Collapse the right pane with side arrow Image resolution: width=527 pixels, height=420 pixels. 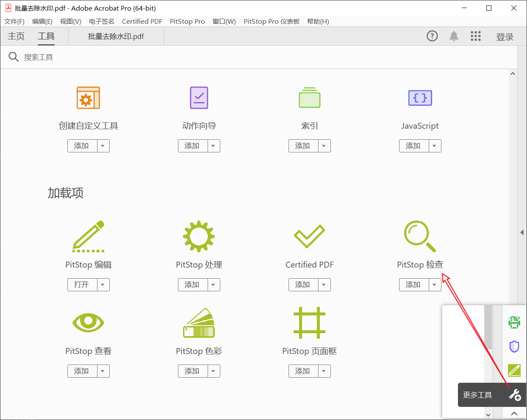pyautogui.click(x=522, y=232)
